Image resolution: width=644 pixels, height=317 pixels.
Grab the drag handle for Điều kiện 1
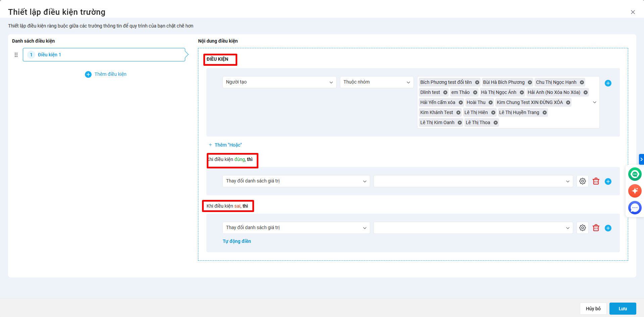[16, 55]
